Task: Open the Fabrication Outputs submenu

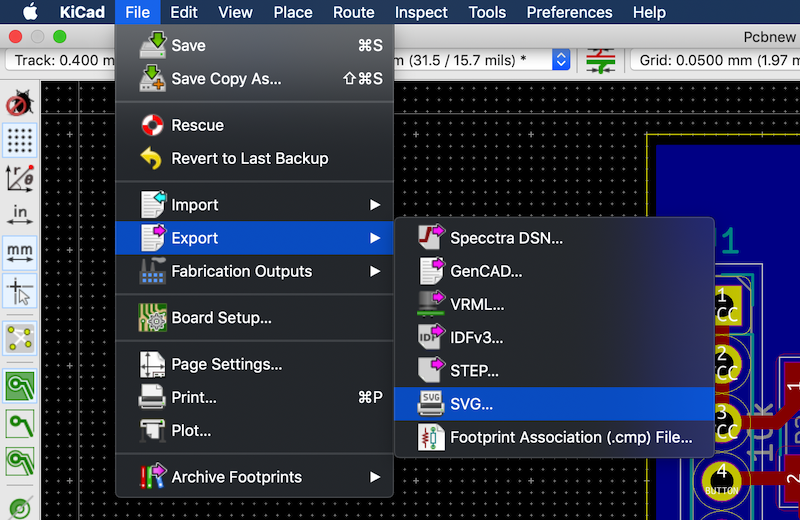Action: point(254,271)
